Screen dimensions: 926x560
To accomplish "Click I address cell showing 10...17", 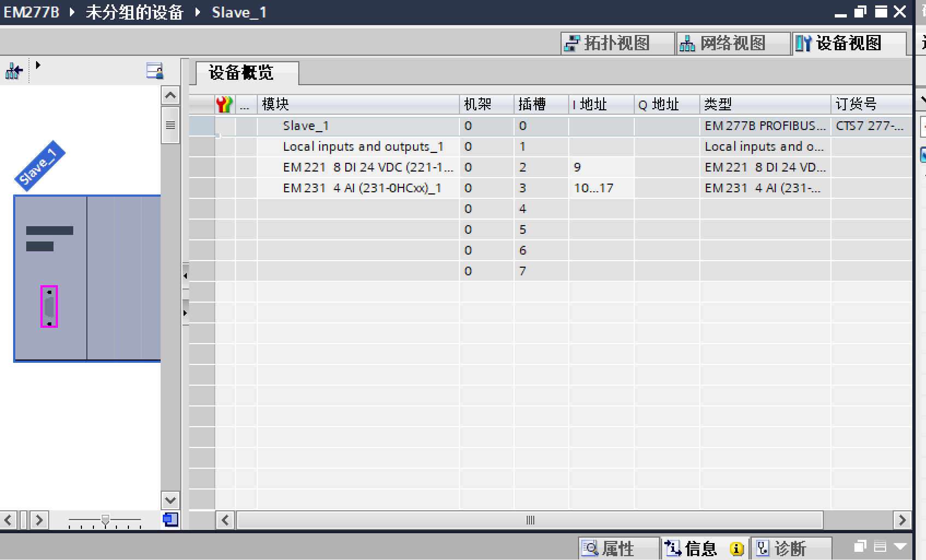I will (x=601, y=188).
